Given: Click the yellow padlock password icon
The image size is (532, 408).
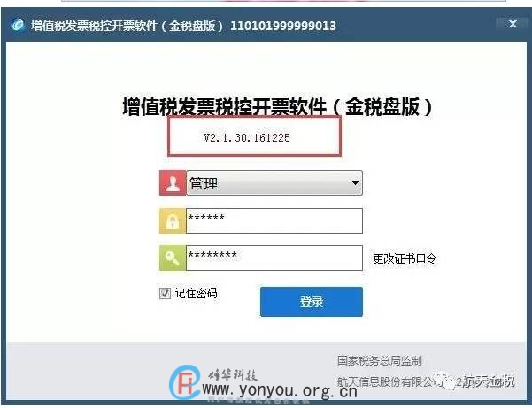Looking at the screenshot, I should pyautogui.click(x=173, y=220).
